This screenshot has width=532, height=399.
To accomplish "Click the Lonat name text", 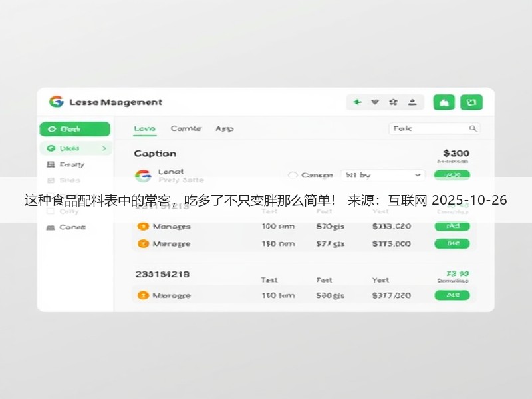I will point(171,172).
